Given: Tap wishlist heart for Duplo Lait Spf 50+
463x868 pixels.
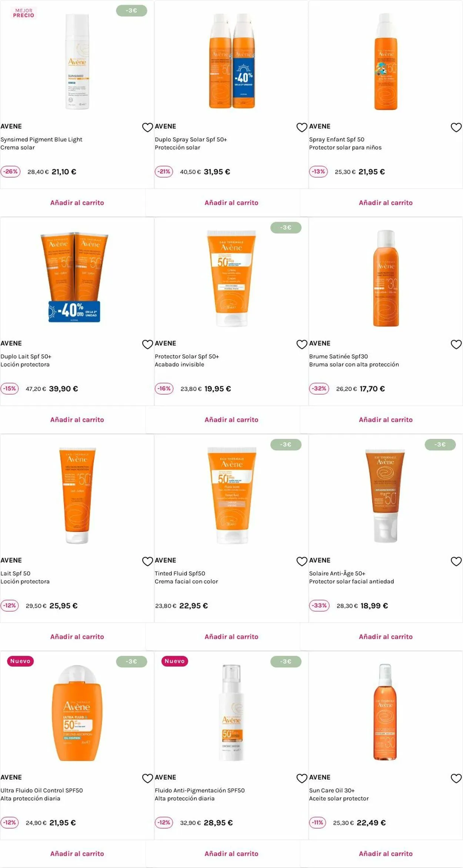Looking at the screenshot, I should click(147, 344).
